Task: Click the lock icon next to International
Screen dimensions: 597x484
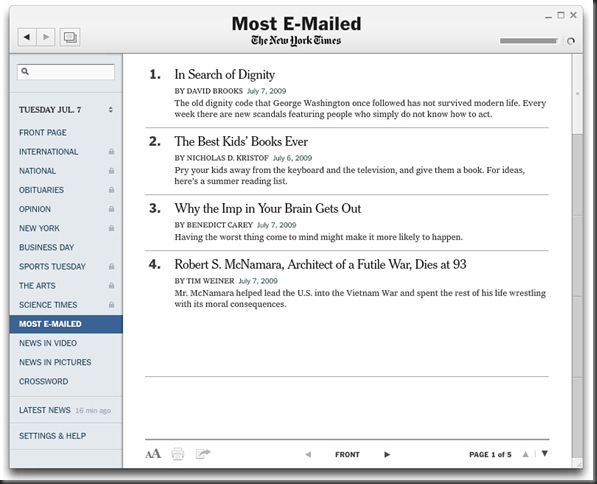Action: point(111,152)
